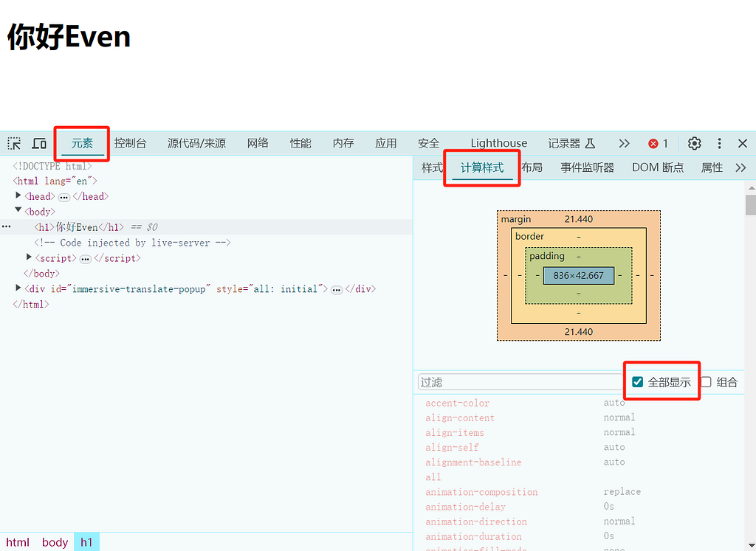The width and height of the screenshot is (756, 551).
Task: Click the ellipsis beside the h1 row
Action: coord(6,227)
